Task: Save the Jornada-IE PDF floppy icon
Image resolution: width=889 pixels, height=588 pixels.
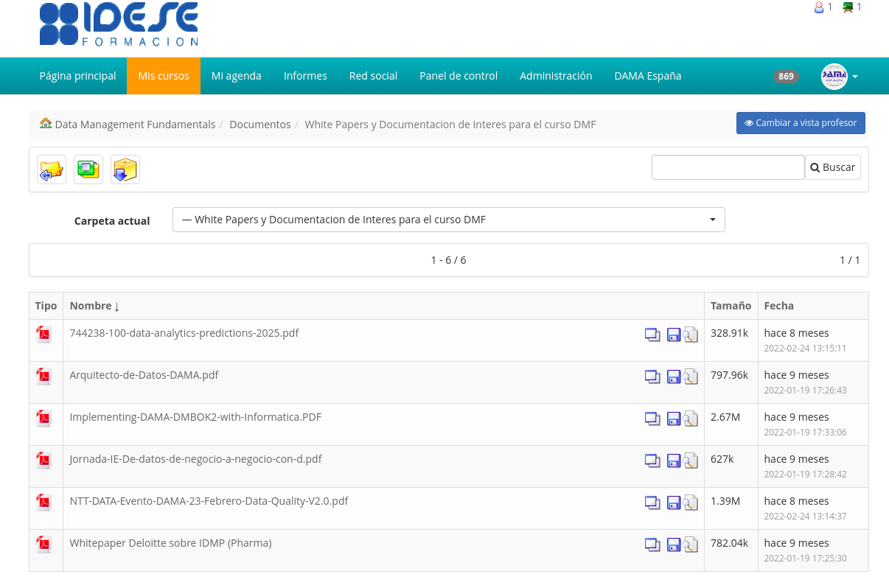Action: tap(674, 461)
